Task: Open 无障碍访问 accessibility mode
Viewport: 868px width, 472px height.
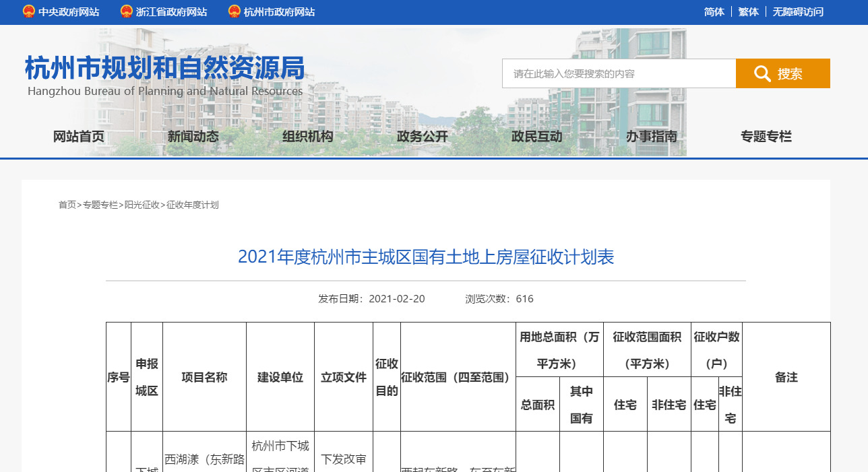Action: [798, 12]
